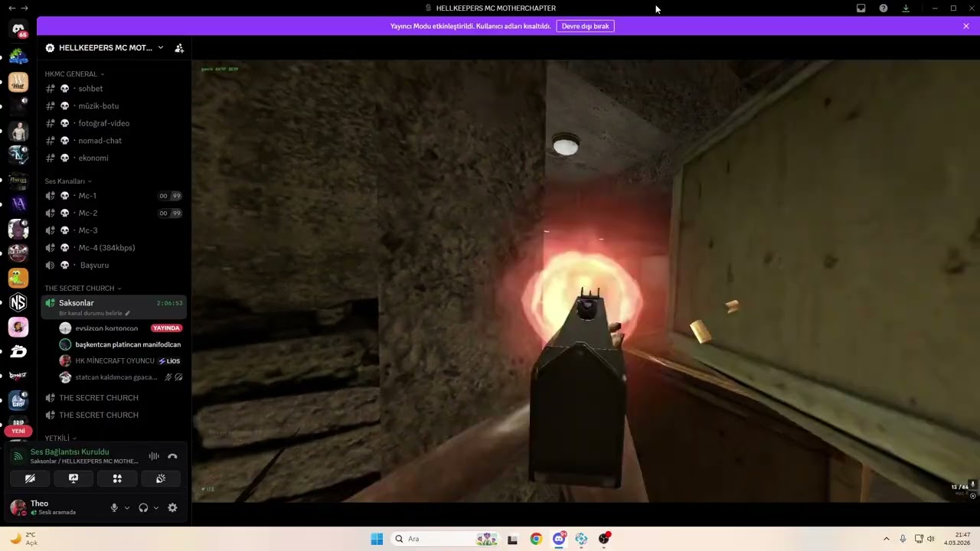The image size is (980, 551).
Task: Open the activities launcher button
Action: click(117, 478)
